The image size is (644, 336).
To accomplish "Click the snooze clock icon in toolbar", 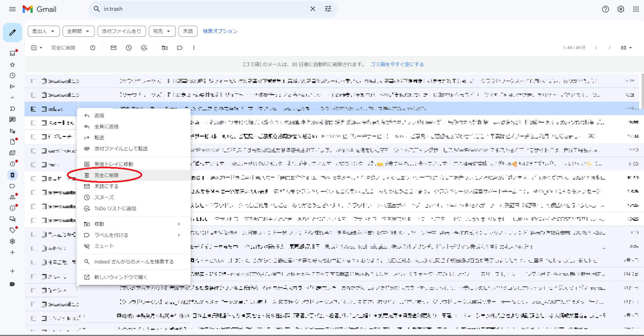I will (129, 48).
